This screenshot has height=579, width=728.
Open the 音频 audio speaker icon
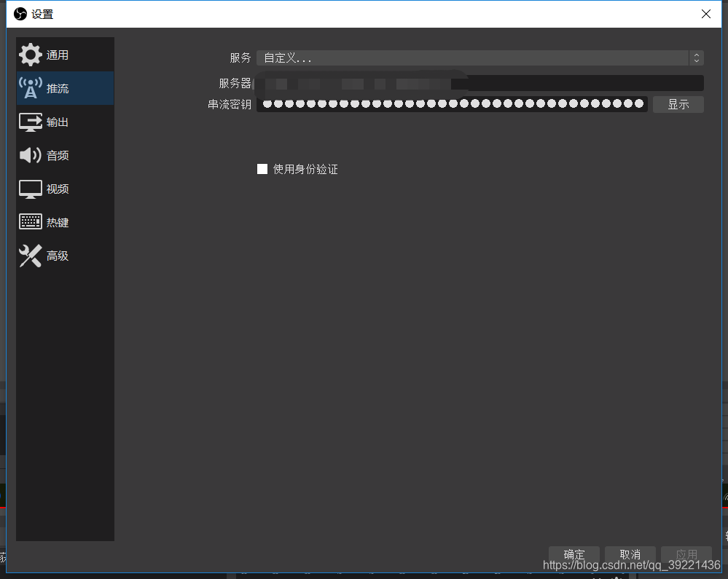click(30, 155)
